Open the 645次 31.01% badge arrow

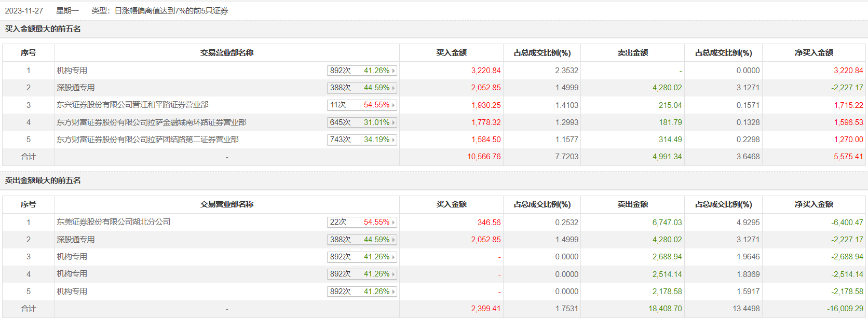click(394, 123)
